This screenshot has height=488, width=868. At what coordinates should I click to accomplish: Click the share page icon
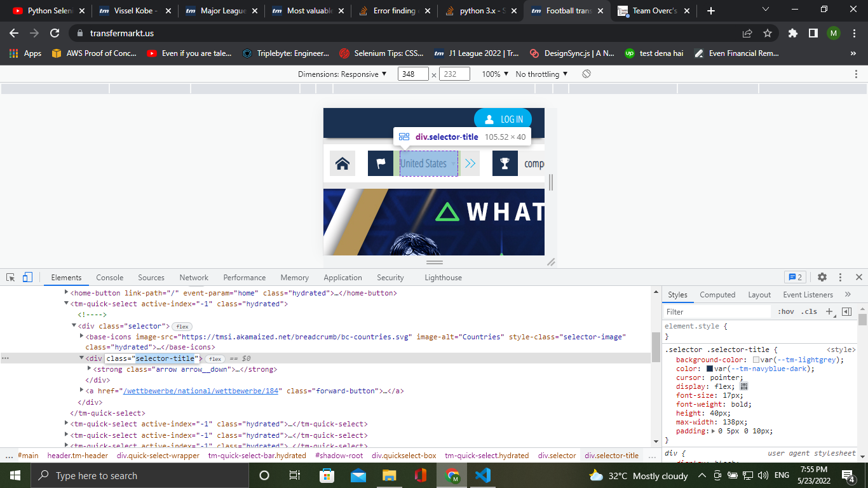[x=747, y=33]
